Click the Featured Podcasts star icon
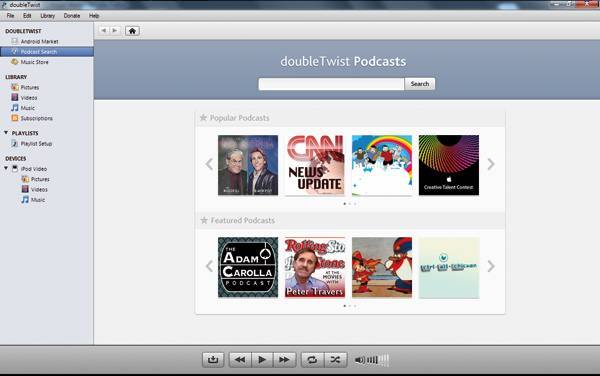 point(204,220)
